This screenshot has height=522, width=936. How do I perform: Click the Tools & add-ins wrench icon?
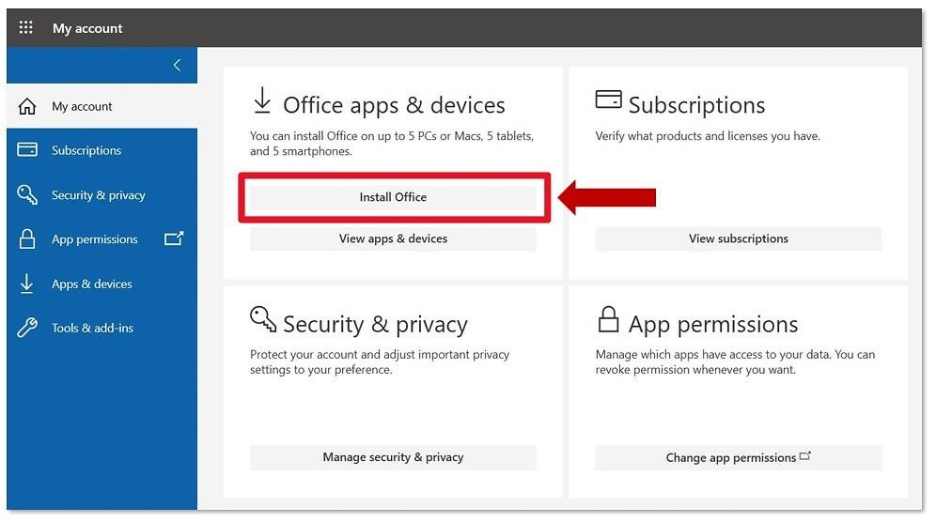pos(27,328)
